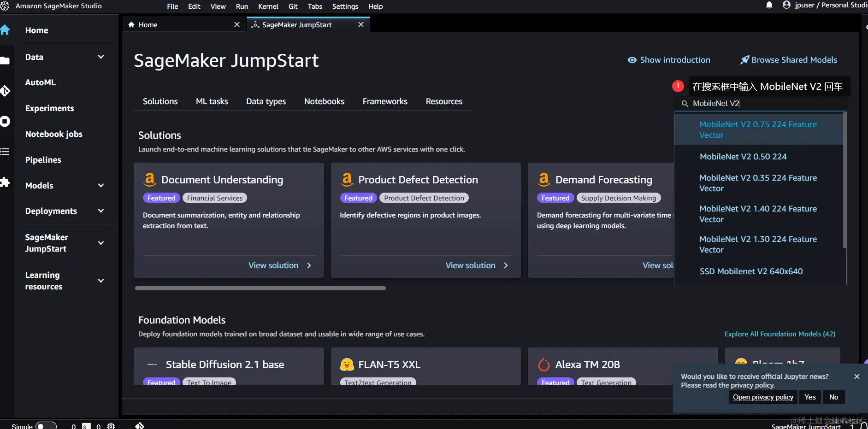Click Amazon icon on Product Defect Detection card

coord(347,179)
